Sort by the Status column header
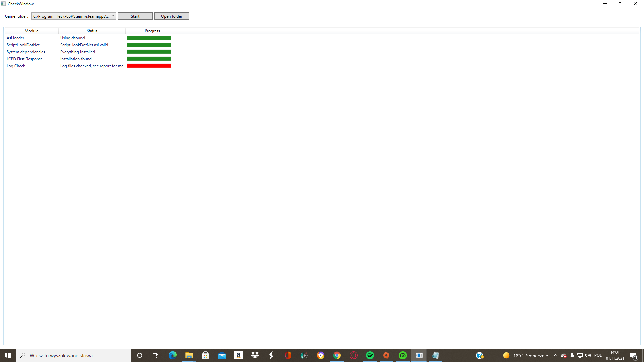The image size is (644, 362). click(x=92, y=31)
